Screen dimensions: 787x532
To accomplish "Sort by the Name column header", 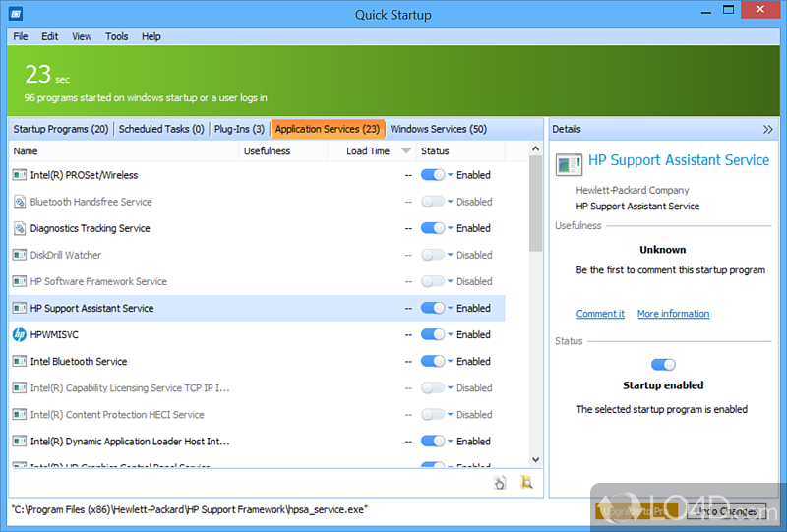I will [124, 151].
